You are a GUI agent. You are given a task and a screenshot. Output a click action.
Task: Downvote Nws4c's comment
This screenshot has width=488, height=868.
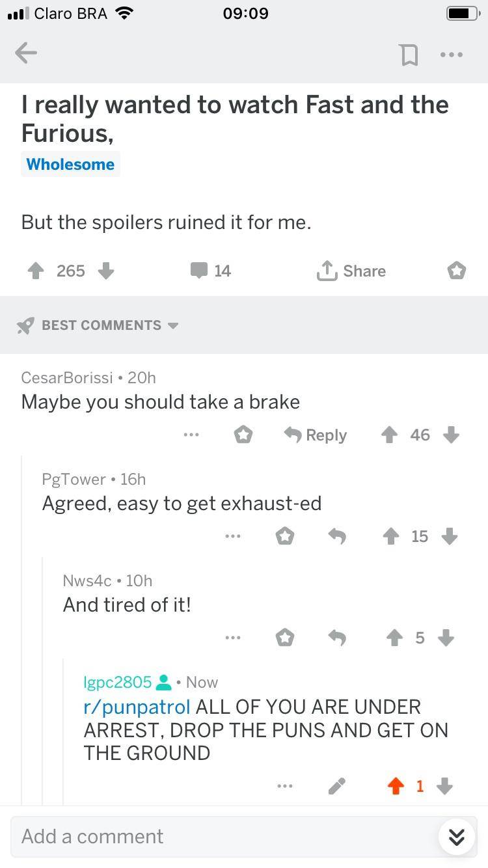(x=446, y=638)
